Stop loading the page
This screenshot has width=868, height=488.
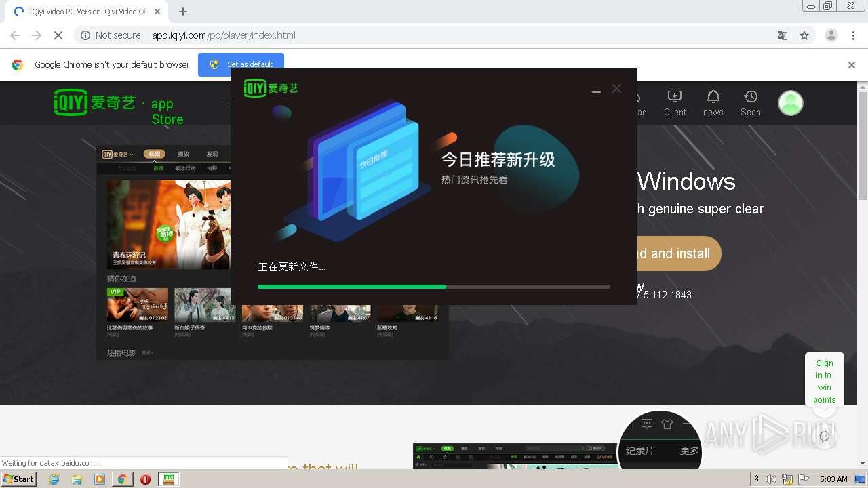click(58, 35)
